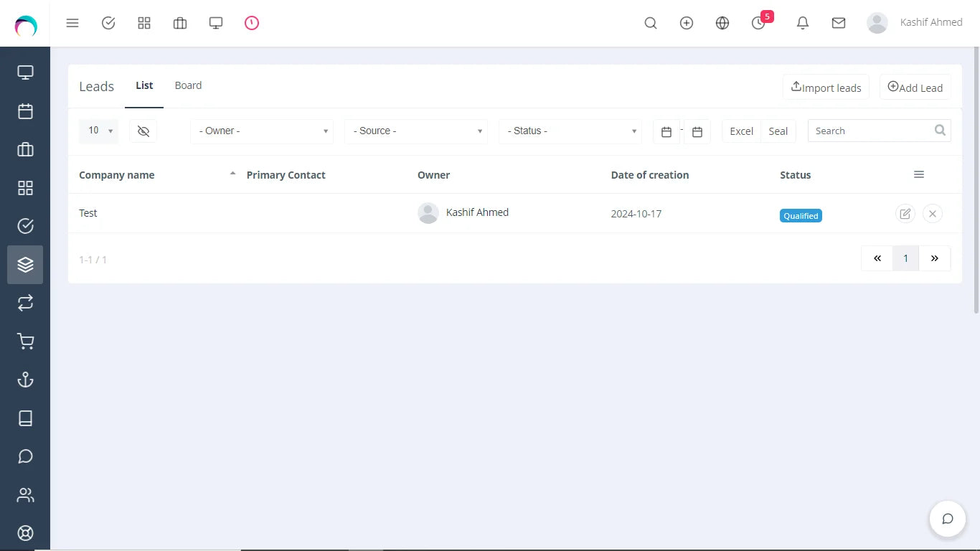
Task: Open the Kashif Ahmed owner link in row
Action: click(477, 212)
